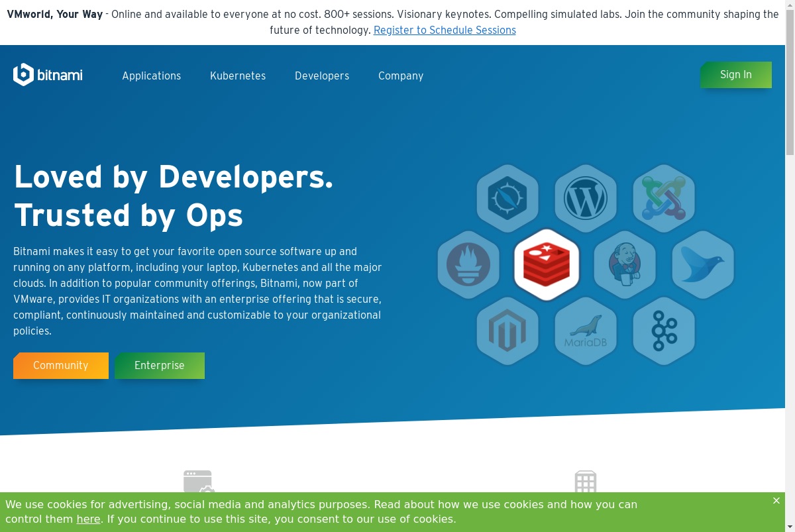Click the building grid icon below hero

586,481
